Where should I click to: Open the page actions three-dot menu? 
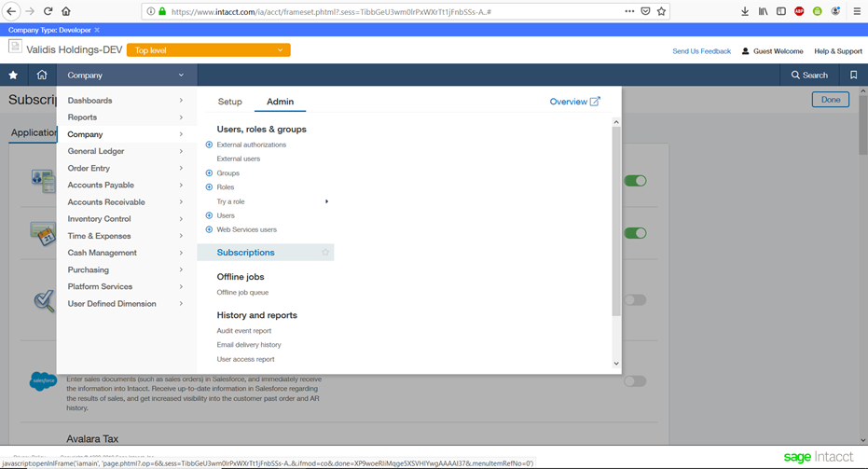pos(629,11)
